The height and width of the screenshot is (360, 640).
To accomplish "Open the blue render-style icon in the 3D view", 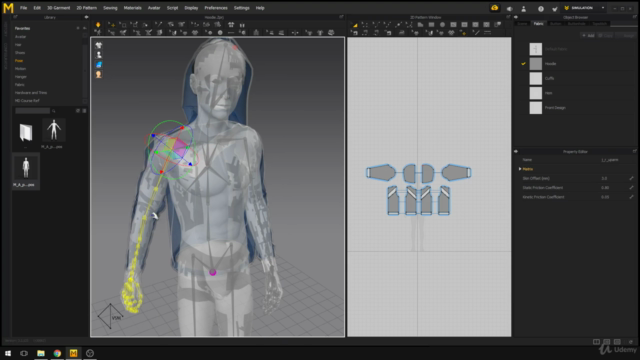I will (x=98, y=65).
